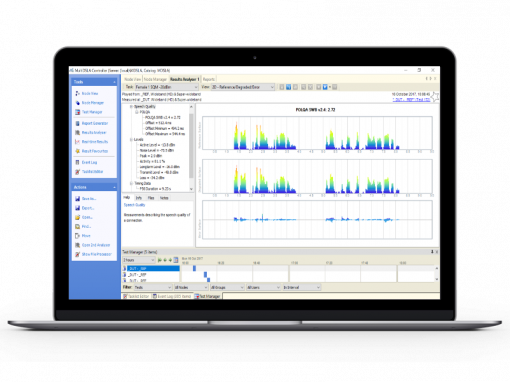This screenshot has height=382, width=510.
Task: Switch to the Node Manager tab
Action: coord(155,79)
